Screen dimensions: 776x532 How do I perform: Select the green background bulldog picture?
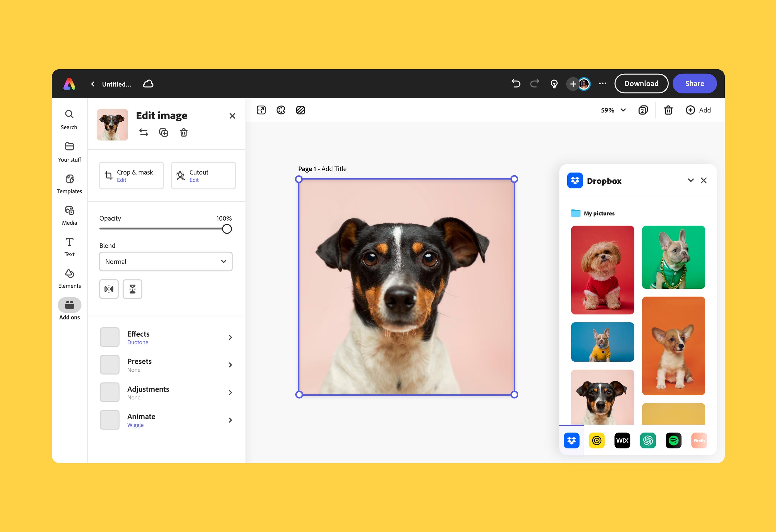[673, 257]
